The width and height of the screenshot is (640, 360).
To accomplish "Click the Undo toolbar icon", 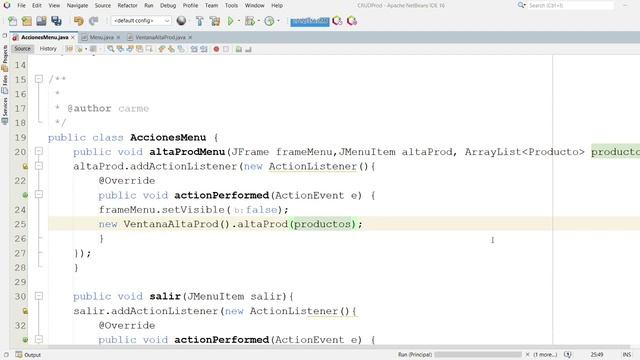I will (x=78, y=21).
